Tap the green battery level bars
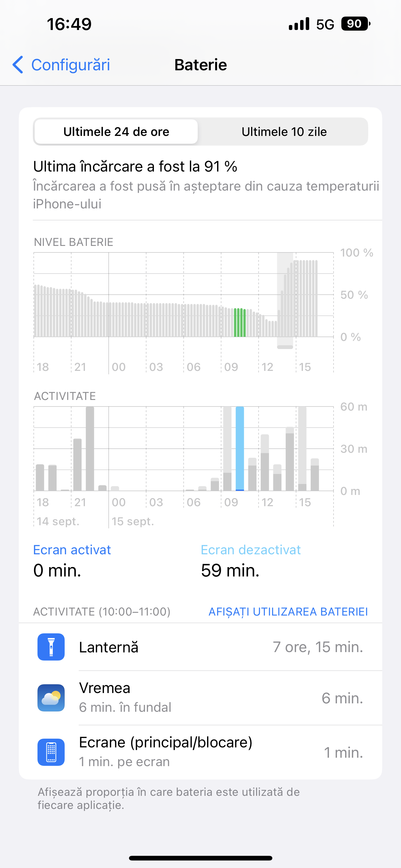401x868 pixels. pos(240,322)
